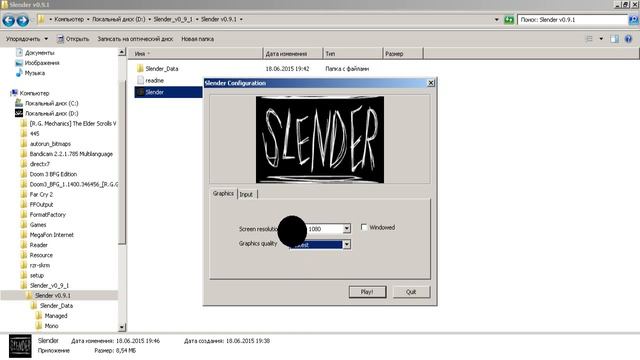Click Компьютер in the address breadcrumb
This screenshot has height=360, width=640.
tap(69, 19)
